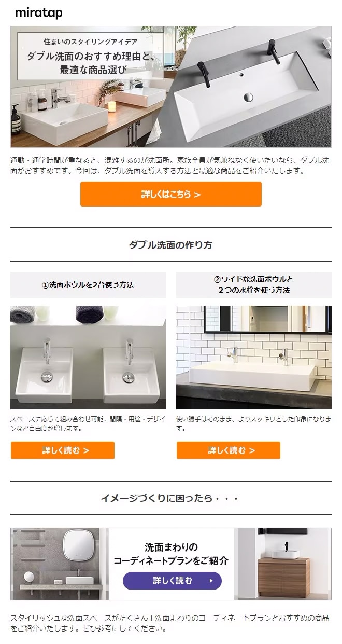This screenshot has width=342, height=644.
Task: Click the wooden vanity cabinet image in banner
Action: [x=284, y=564]
